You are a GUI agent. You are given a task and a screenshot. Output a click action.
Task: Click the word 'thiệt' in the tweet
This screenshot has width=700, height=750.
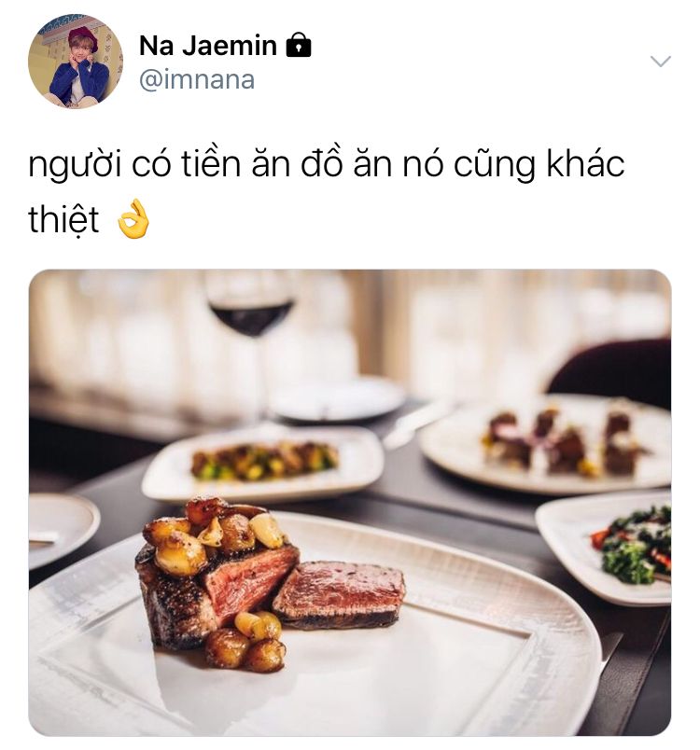coord(63,219)
